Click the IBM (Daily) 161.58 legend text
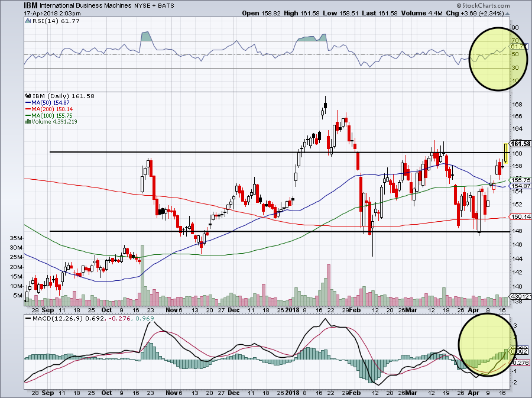Screen dimensions: 532x398 click(x=63, y=96)
